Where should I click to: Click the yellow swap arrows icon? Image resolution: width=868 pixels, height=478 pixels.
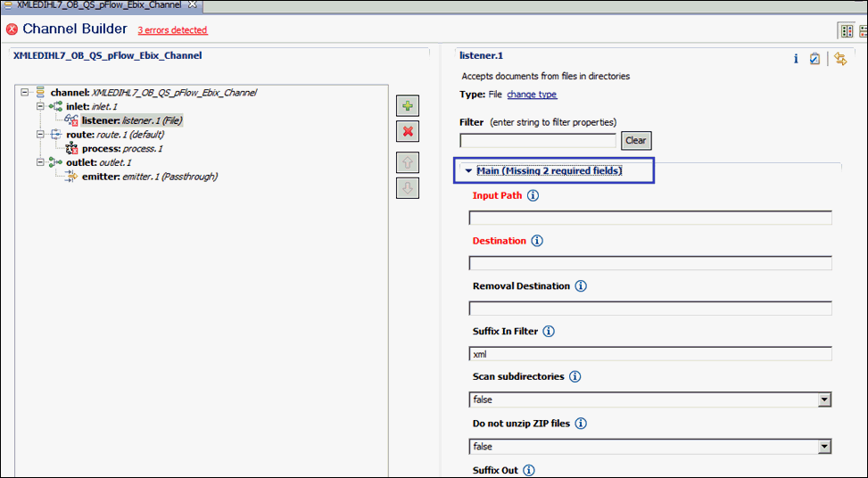(840, 59)
